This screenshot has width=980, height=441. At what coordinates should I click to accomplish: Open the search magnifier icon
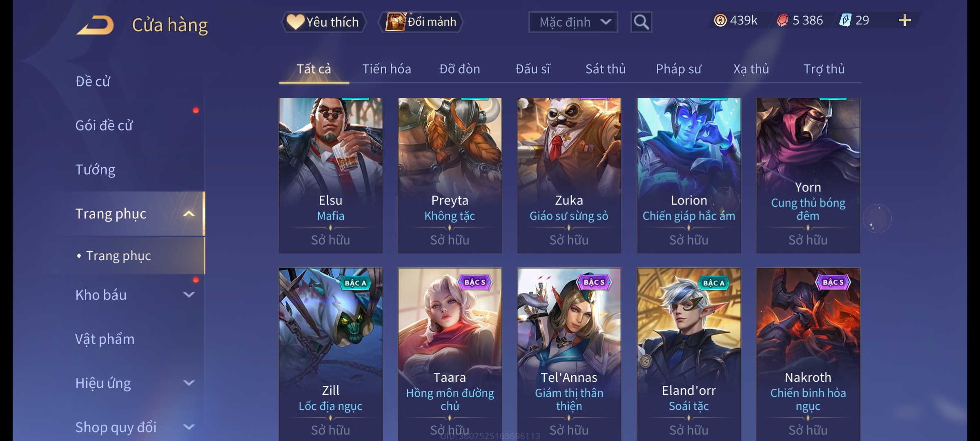(641, 22)
